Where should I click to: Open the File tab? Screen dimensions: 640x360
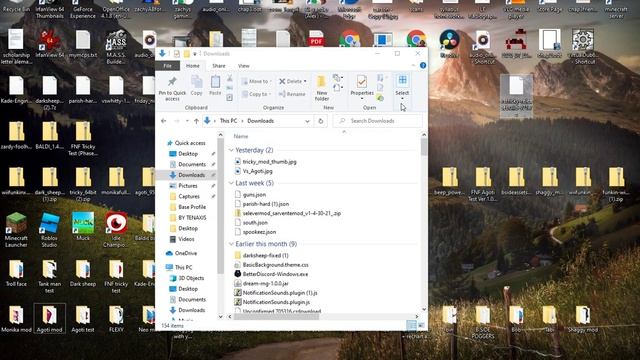pos(167,66)
